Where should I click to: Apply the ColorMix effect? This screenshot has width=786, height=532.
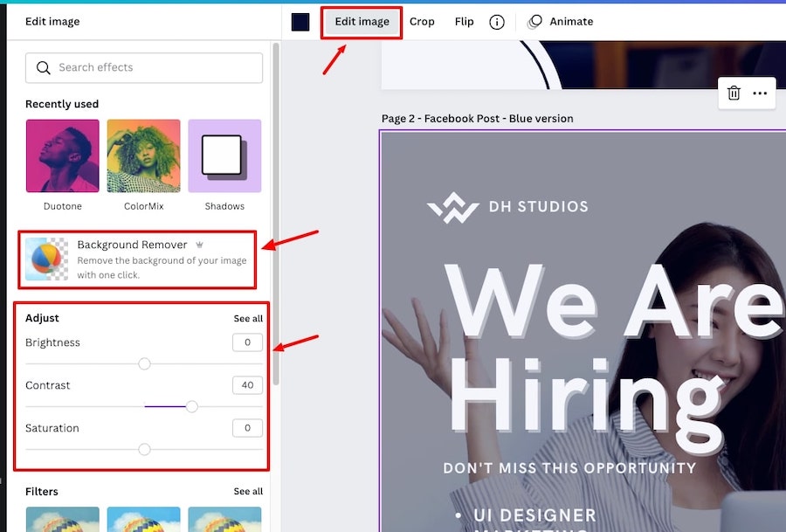(x=143, y=156)
